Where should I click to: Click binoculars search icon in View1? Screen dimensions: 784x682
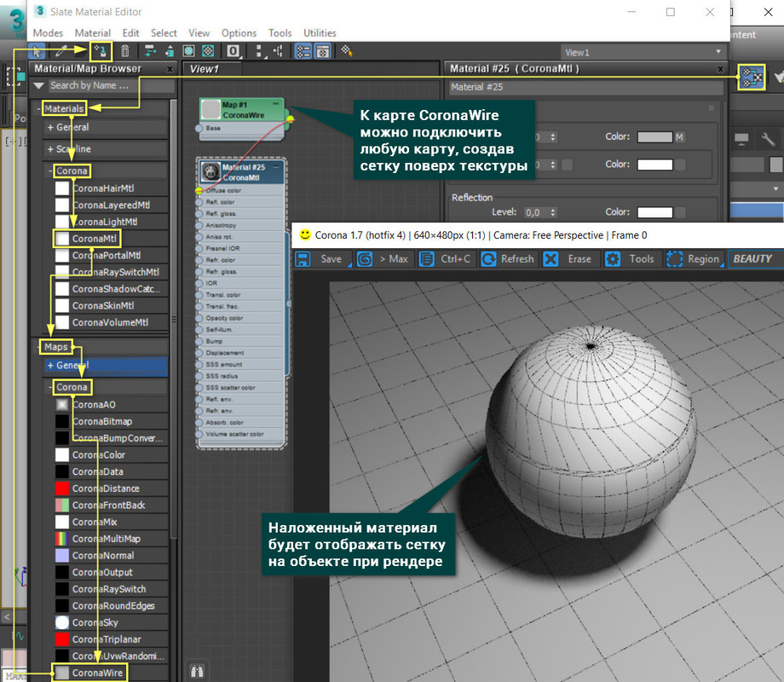click(x=197, y=671)
